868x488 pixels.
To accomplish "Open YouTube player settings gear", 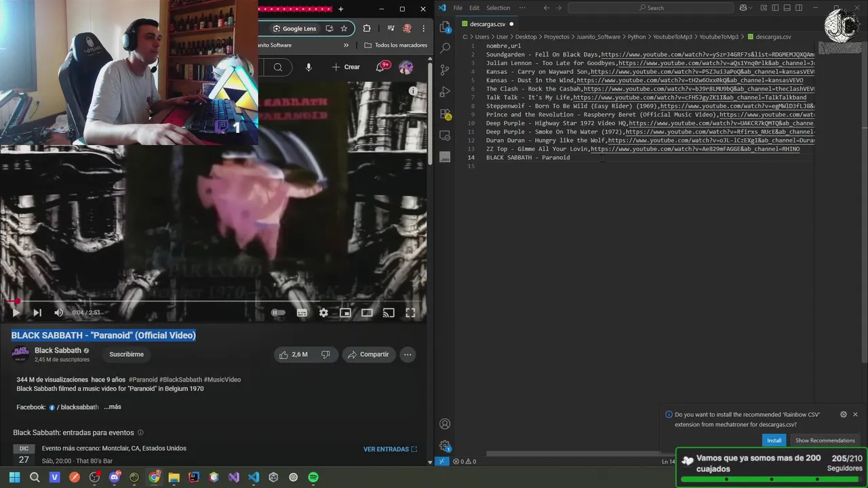I will click(x=323, y=312).
